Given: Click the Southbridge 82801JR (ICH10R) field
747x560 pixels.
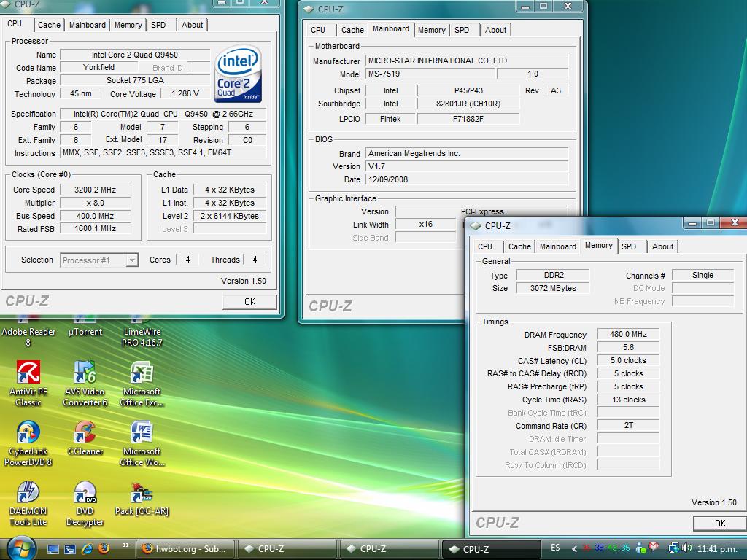Looking at the screenshot, I should 468,104.
